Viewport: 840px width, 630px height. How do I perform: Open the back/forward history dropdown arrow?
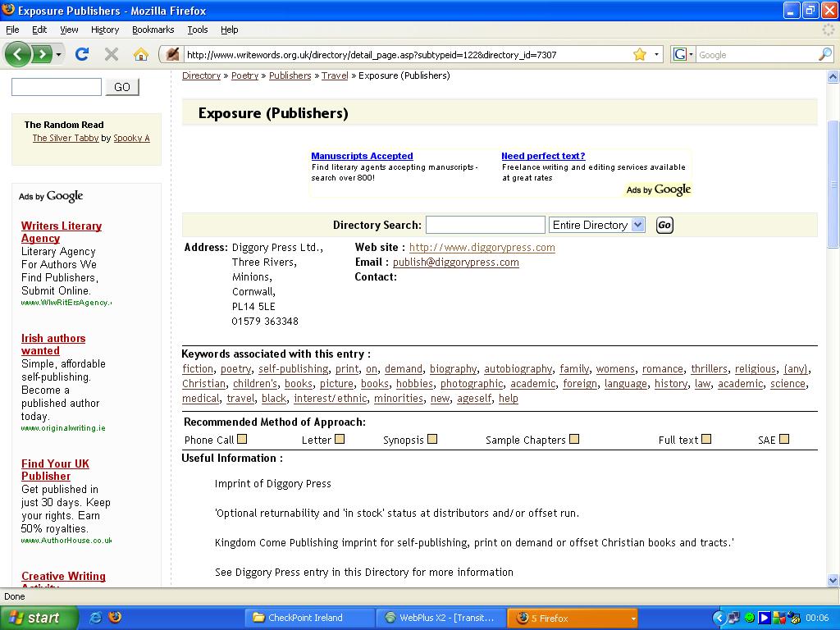click(x=58, y=54)
